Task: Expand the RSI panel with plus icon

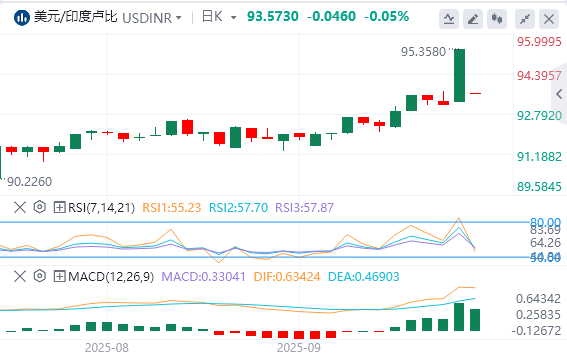Action: (59, 207)
